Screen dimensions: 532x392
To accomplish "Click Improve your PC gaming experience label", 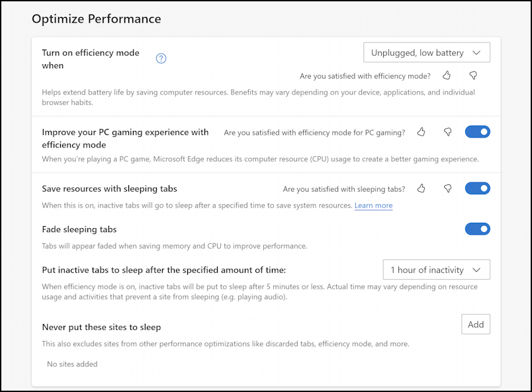I will pyautogui.click(x=125, y=138).
